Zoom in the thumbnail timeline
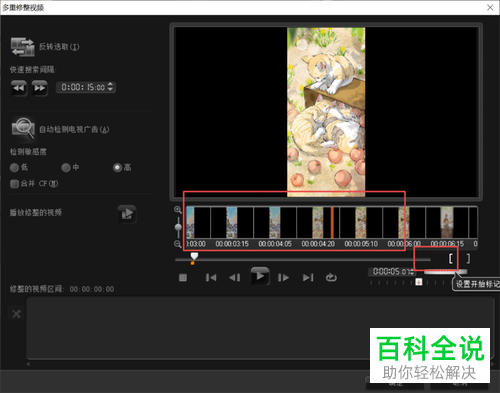This screenshot has height=393, width=500. 178,210
